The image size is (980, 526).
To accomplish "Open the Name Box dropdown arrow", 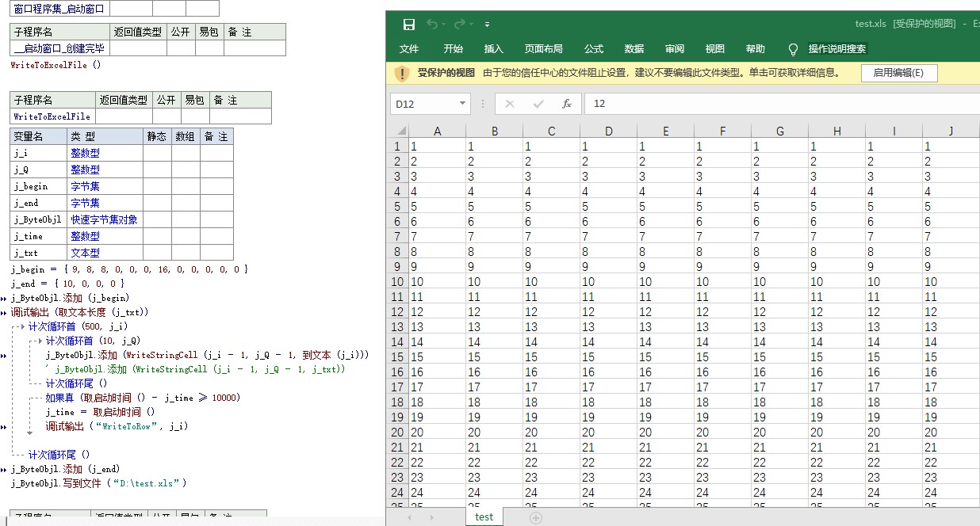I will click(463, 104).
